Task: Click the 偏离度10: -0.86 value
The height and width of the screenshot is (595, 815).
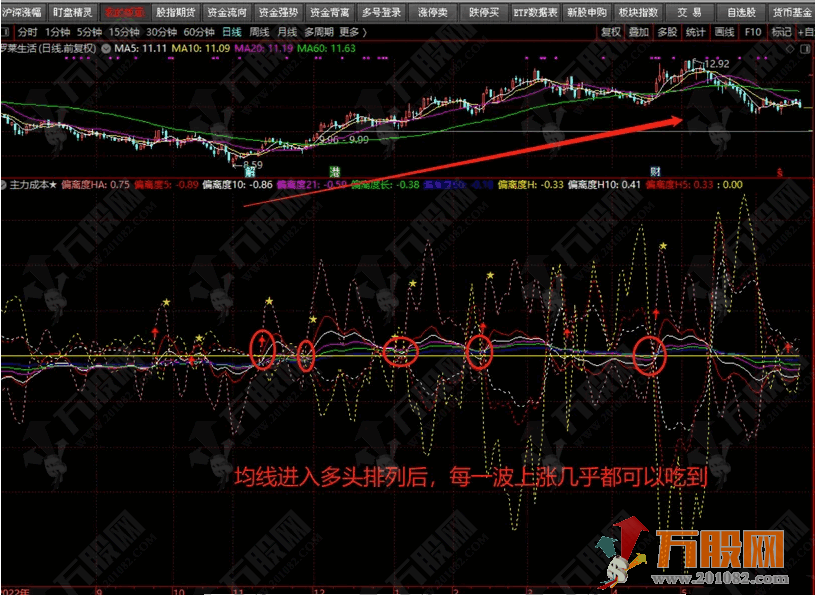Action: 238,184
